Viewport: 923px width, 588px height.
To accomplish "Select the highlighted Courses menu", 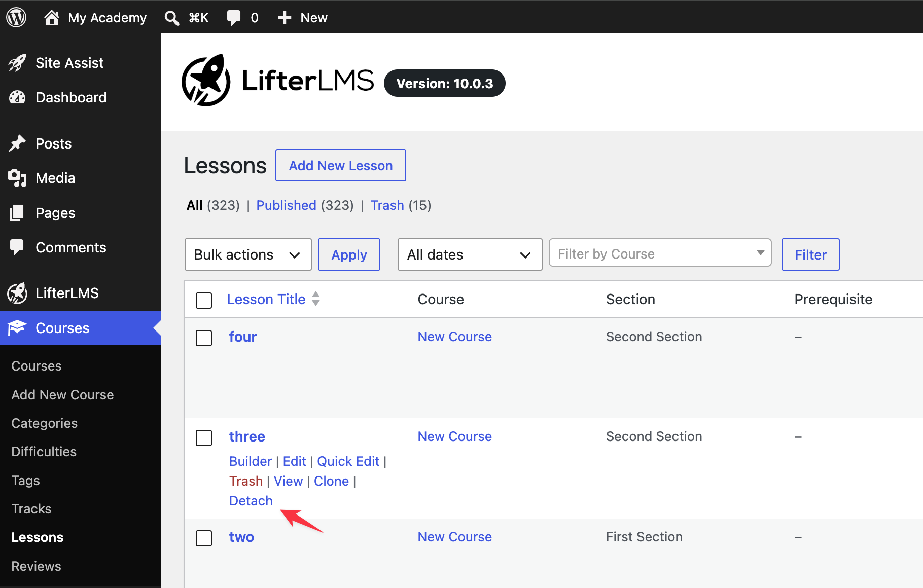I will point(81,328).
